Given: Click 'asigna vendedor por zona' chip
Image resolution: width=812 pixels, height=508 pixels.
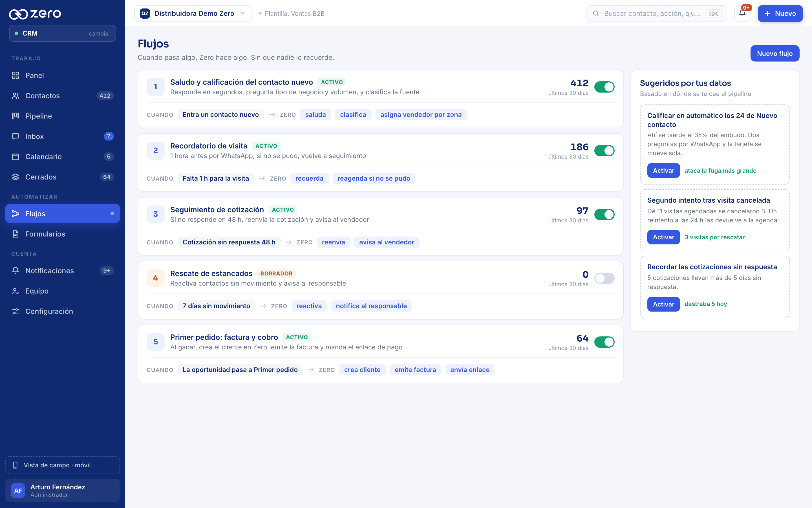Looking at the screenshot, I should tap(421, 115).
